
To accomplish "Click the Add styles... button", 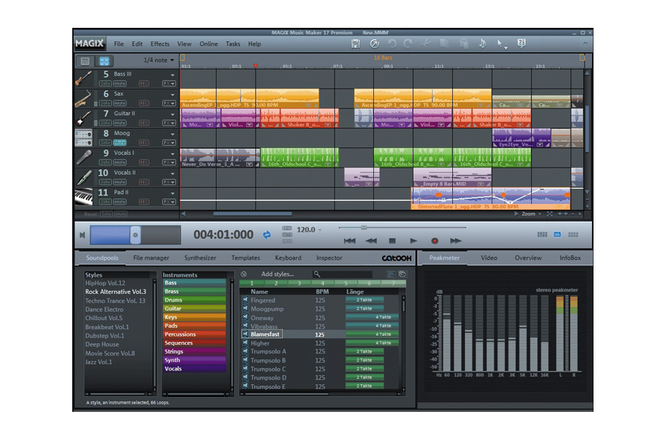I will coord(277,274).
